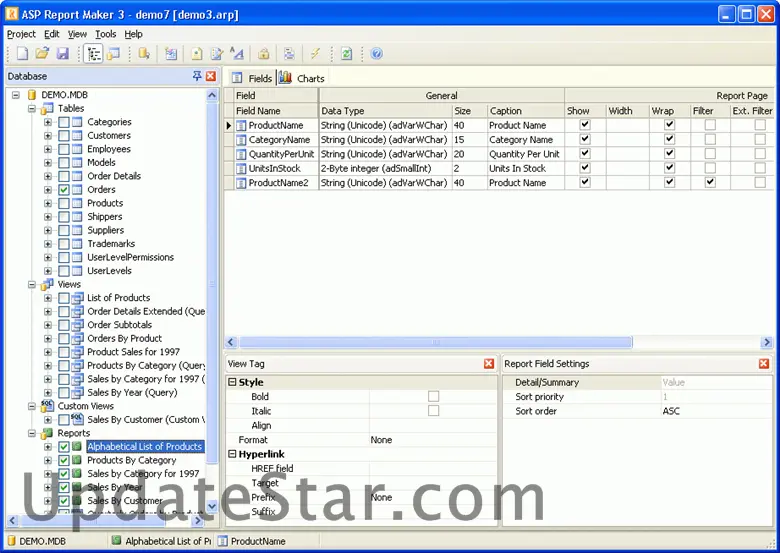Open the Edit menu
The image size is (780, 553).
coord(51,34)
